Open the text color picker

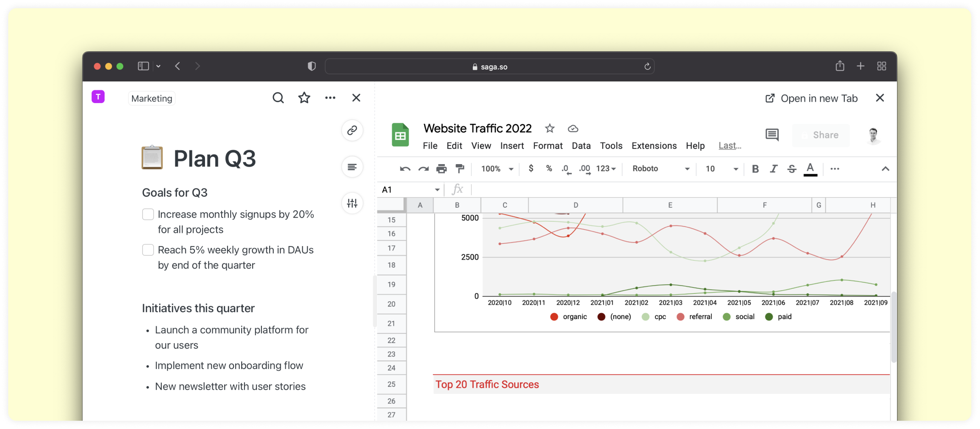pyautogui.click(x=810, y=169)
